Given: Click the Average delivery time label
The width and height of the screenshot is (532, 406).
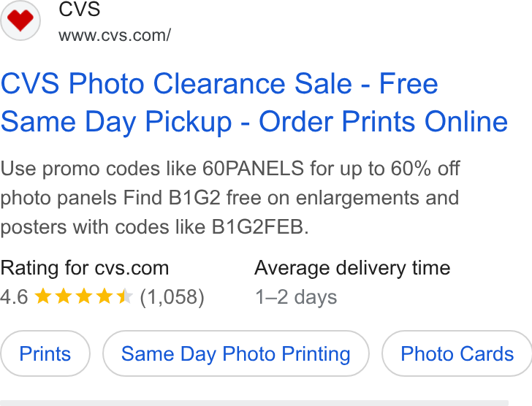Looking at the screenshot, I should pyautogui.click(x=352, y=268).
